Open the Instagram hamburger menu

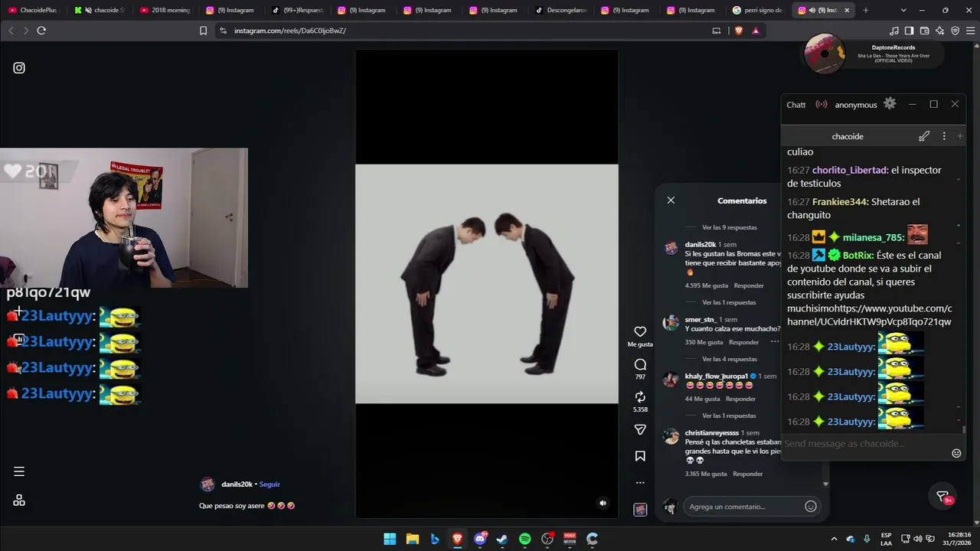click(x=19, y=471)
